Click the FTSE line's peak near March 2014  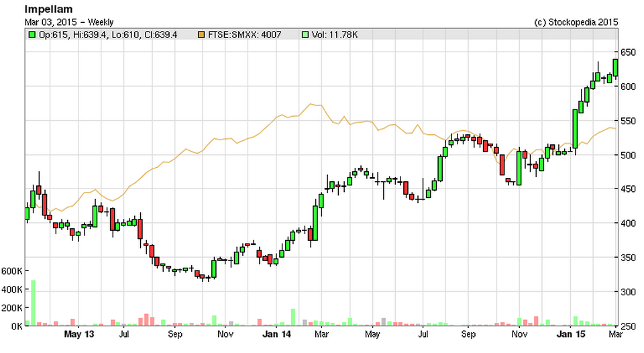311,104
